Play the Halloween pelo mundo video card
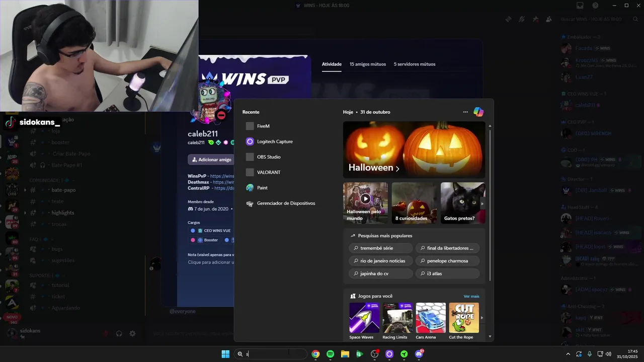 click(x=365, y=203)
